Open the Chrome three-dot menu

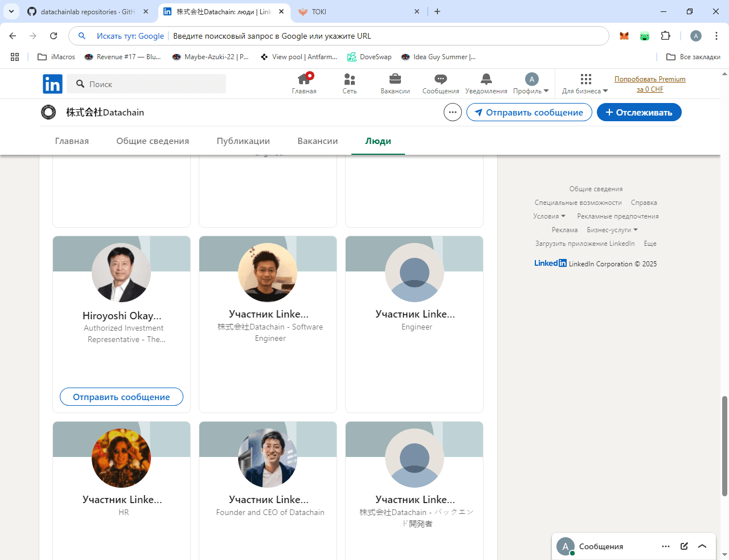click(x=716, y=36)
